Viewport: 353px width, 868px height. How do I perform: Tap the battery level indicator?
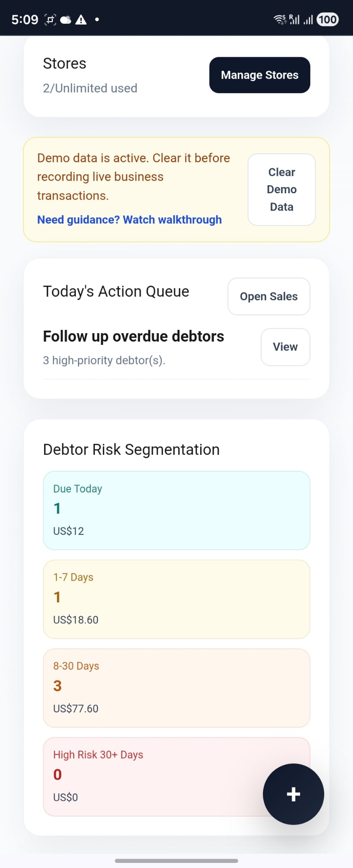click(x=326, y=19)
